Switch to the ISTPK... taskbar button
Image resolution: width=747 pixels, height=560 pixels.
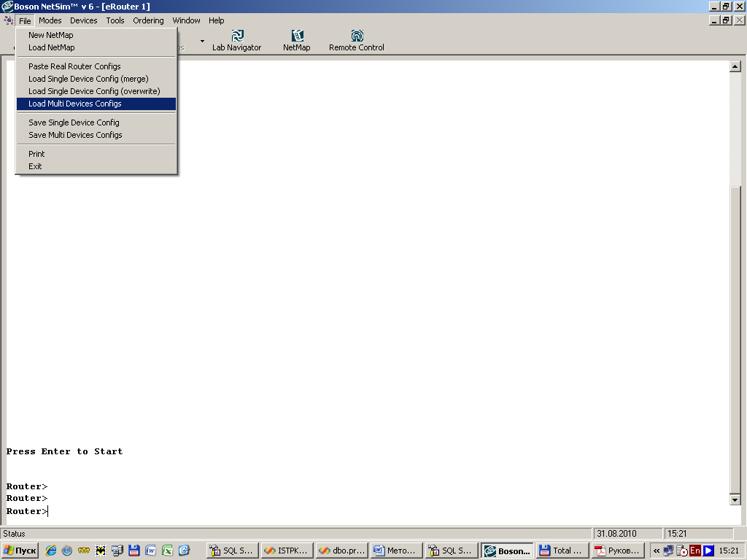coord(287,551)
